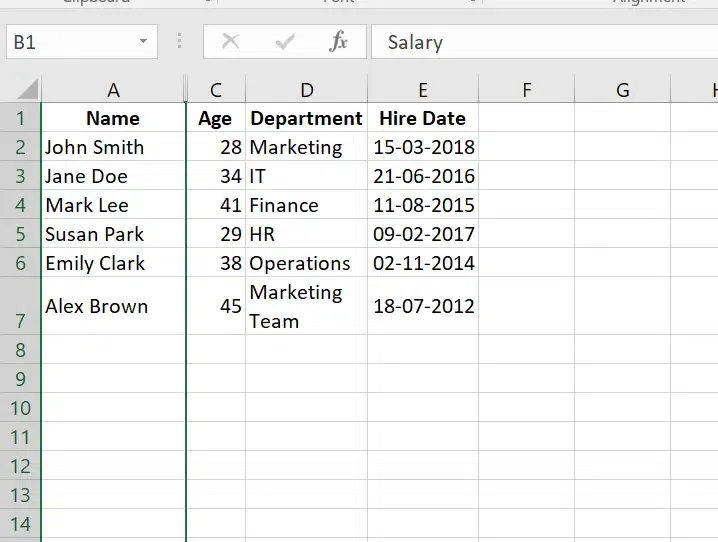
Task: Click the formula bar options dots handle
Action: coord(180,41)
